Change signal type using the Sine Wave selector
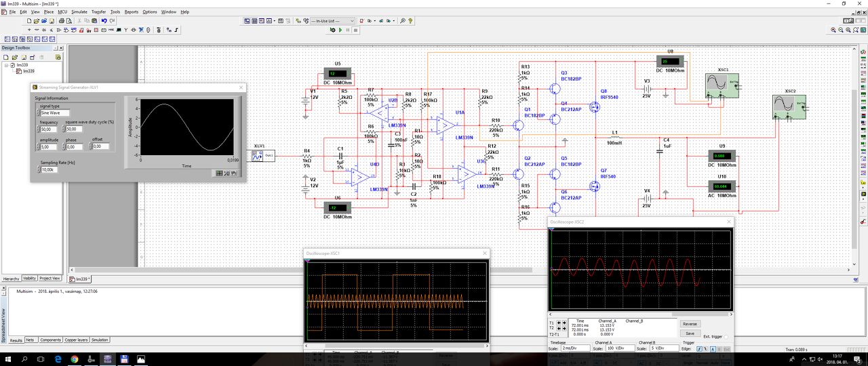This screenshot has height=366, width=868. click(x=54, y=113)
